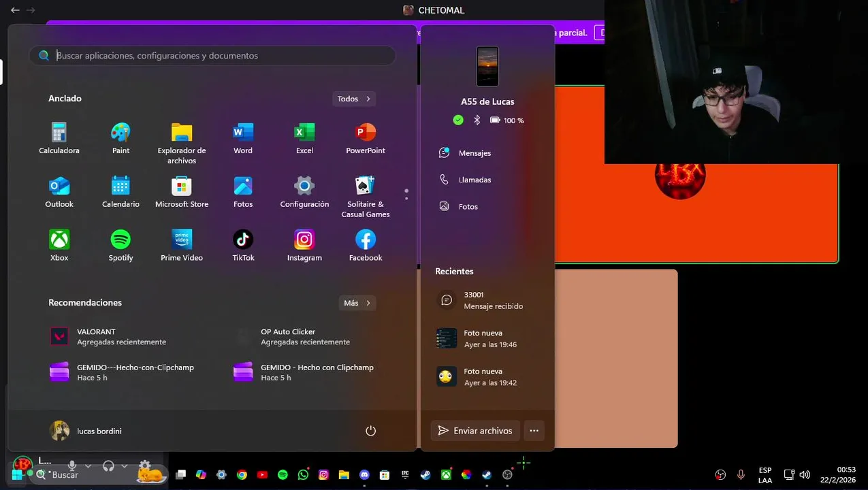Open Outlook pinned app
This screenshot has height=490, width=868.
pyautogui.click(x=59, y=192)
